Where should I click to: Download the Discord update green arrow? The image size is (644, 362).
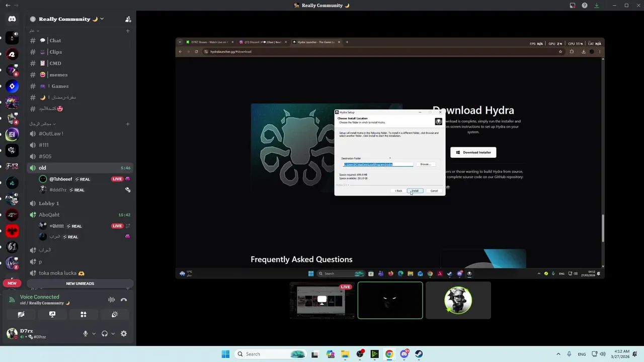click(x=597, y=6)
